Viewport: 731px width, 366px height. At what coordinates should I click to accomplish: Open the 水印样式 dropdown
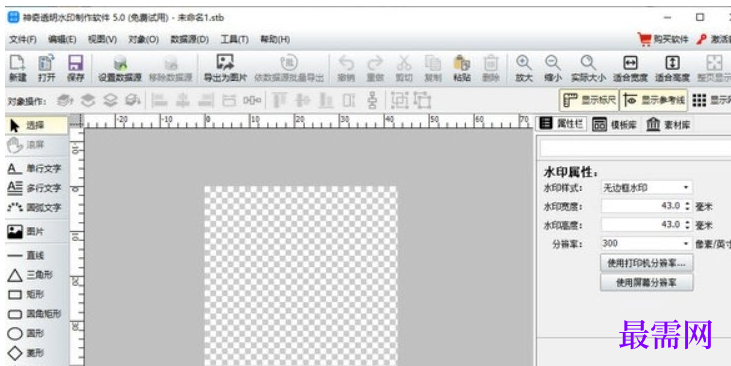646,187
